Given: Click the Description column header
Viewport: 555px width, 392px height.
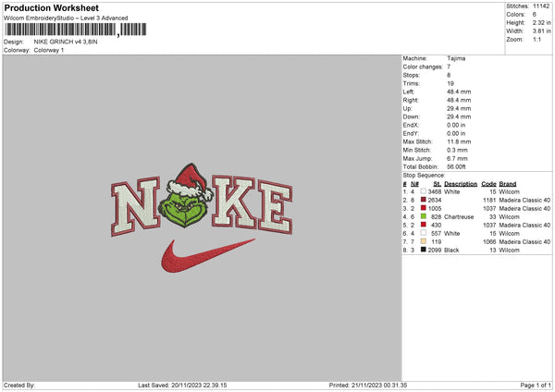Looking at the screenshot, I should point(461,184).
